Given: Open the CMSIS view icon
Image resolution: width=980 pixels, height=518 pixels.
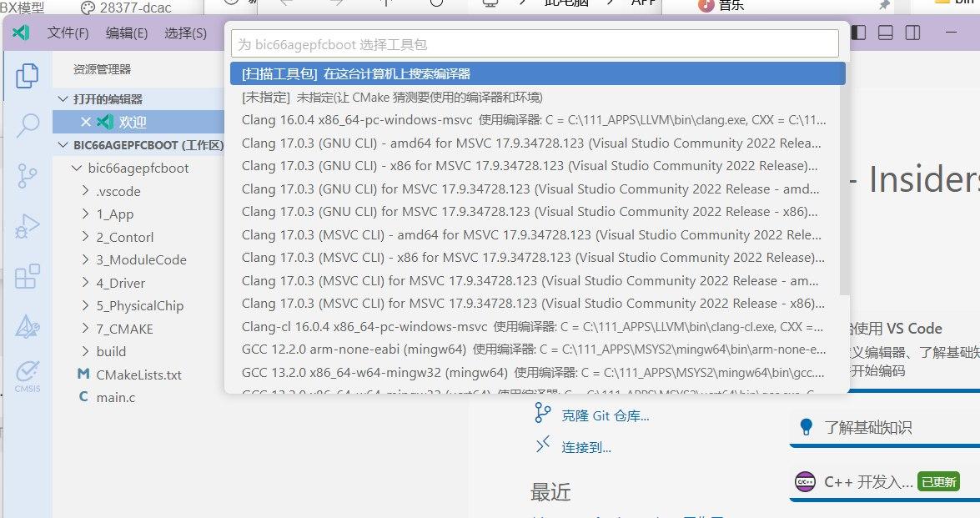Looking at the screenshot, I should pos(27,375).
